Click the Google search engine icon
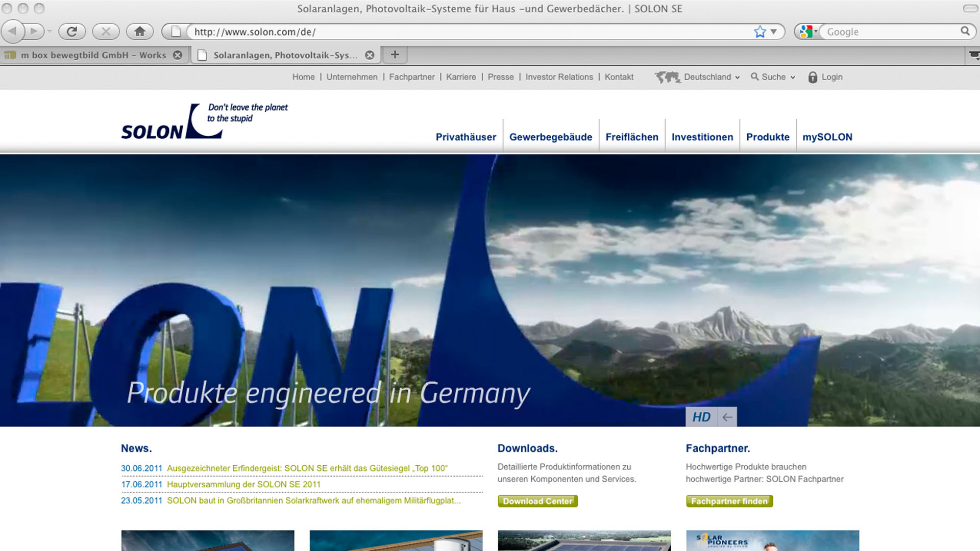Screen dimensions: 980x551 (806, 32)
